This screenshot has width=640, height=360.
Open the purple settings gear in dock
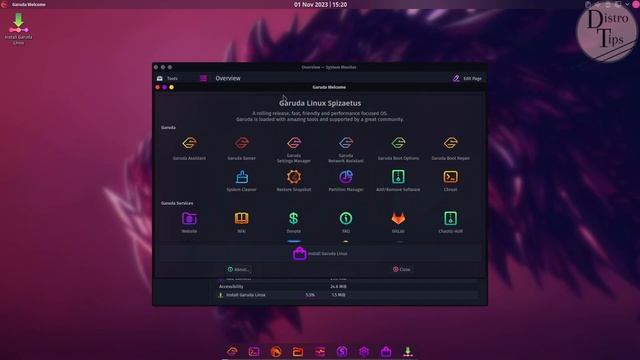364,351
